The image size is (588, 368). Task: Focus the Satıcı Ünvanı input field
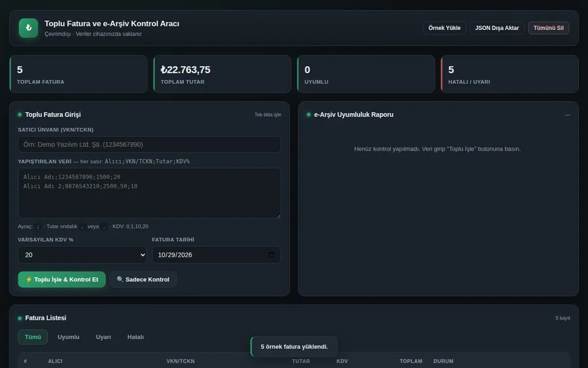(x=149, y=144)
